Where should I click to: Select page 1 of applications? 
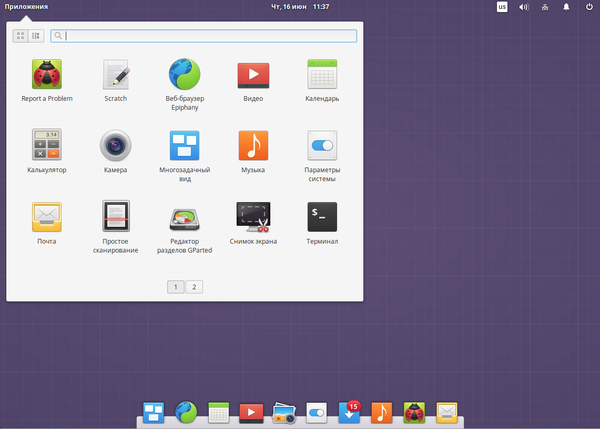(x=175, y=287)
